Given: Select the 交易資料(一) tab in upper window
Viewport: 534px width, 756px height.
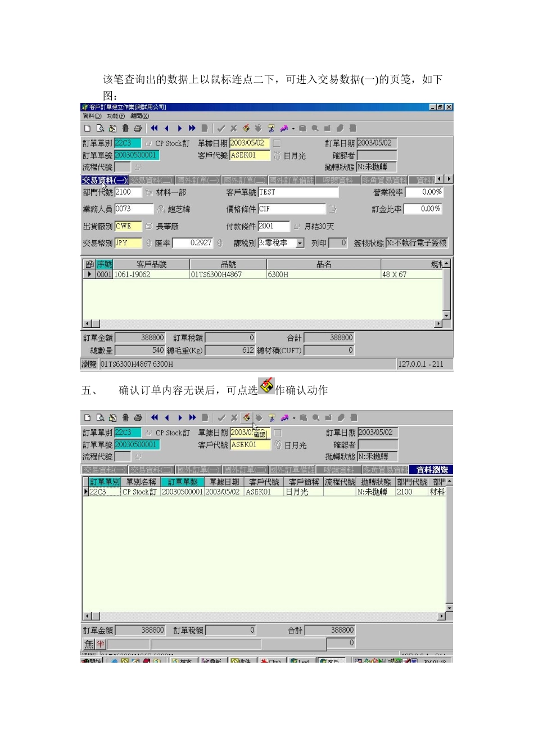Looking at the screenshot, I should coord(105,180).
